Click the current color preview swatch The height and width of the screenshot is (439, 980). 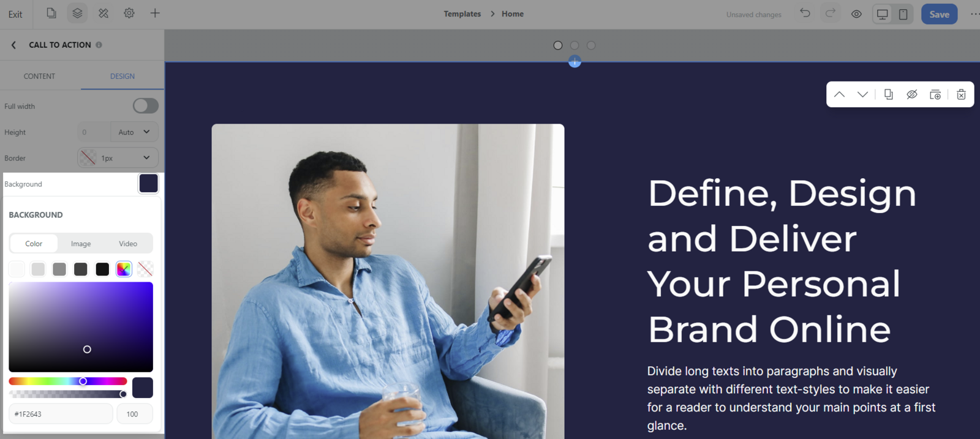142,388
